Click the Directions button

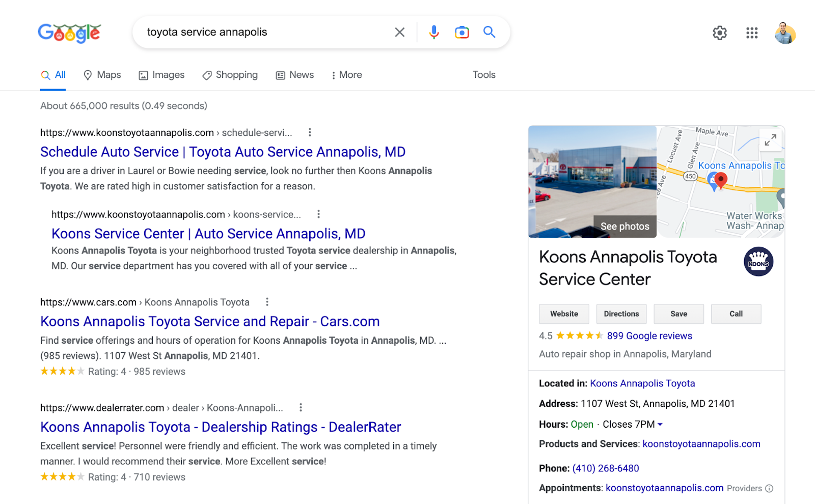coord(621,314)
